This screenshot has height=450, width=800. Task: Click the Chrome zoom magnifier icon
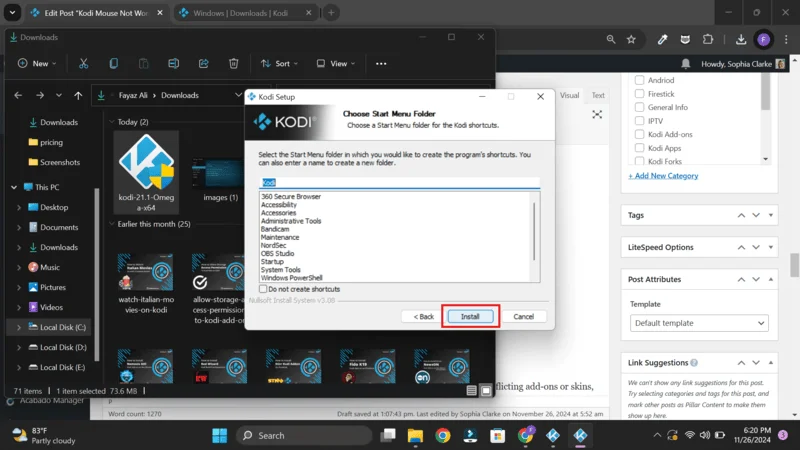pos(611,39)
